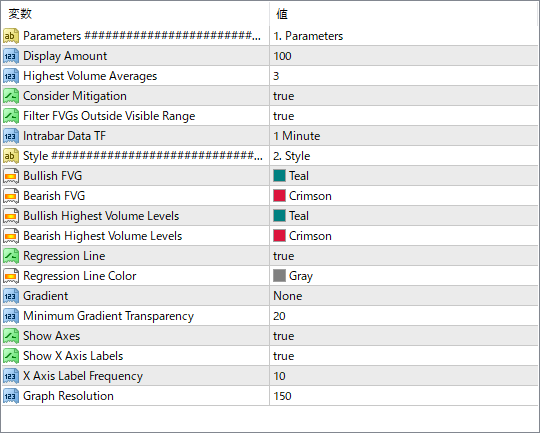540x433 pixels.
Task: Click the 値 column header
Action: tap(404, 14)
